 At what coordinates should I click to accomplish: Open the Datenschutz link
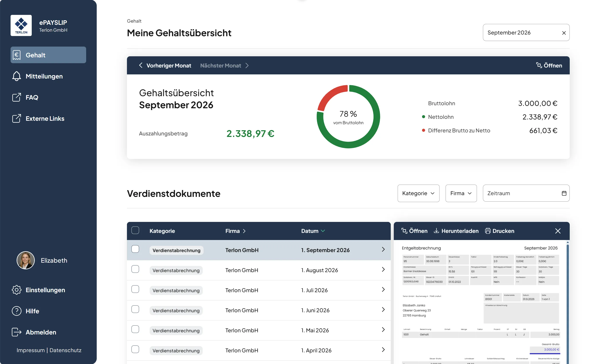(x=66, y=350)
